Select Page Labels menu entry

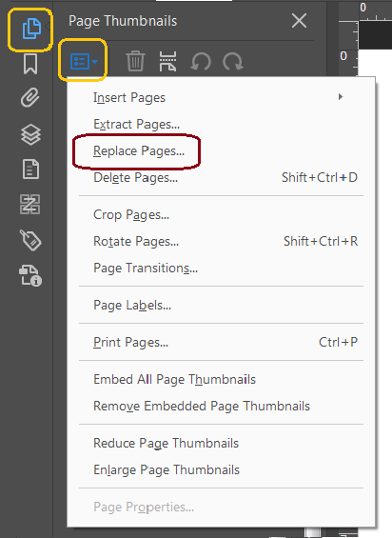tap(221, 305)
